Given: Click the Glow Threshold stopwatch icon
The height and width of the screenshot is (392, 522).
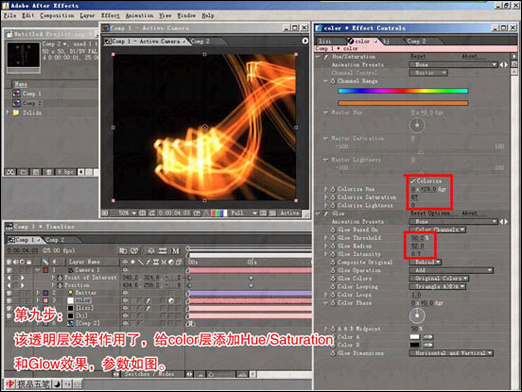Looking at the screenshot, I should (333, 238).
